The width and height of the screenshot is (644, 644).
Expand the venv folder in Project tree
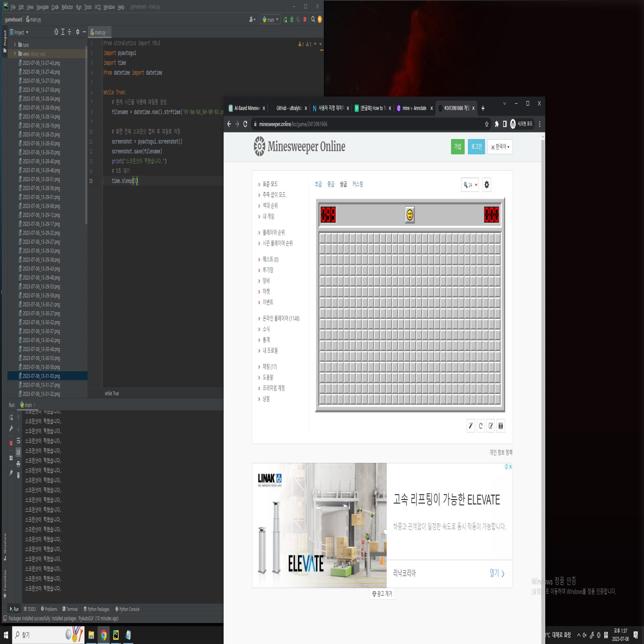[15, 54]
